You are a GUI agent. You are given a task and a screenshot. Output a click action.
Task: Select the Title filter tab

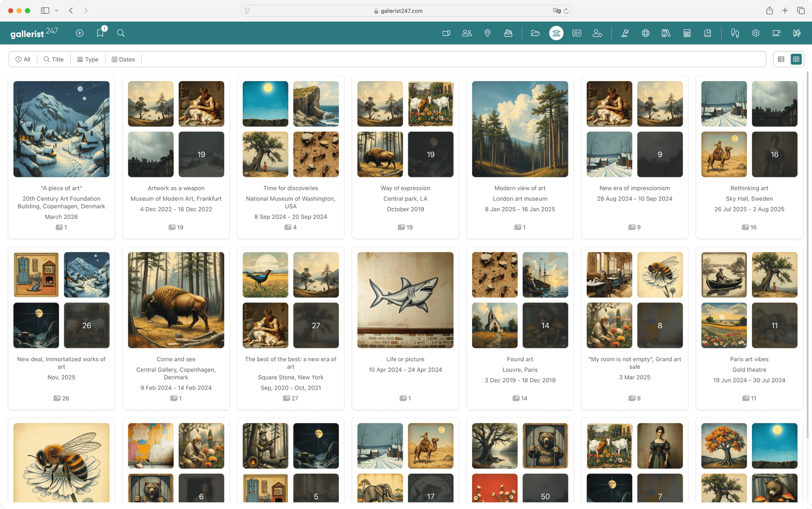[x=54, y=59]
